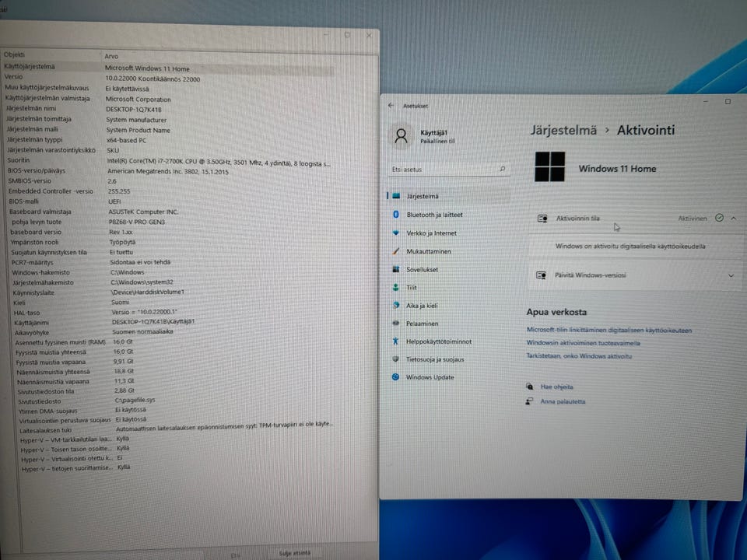Collapse the Aktivoinnin tila section chevron
Screen dimensions: 747x560
tap(733, 218)
